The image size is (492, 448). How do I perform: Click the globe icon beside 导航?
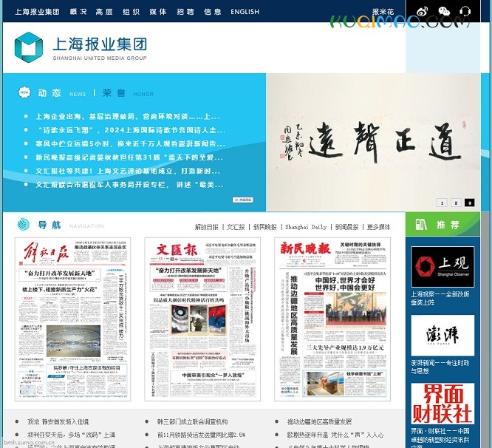[24, 225]
